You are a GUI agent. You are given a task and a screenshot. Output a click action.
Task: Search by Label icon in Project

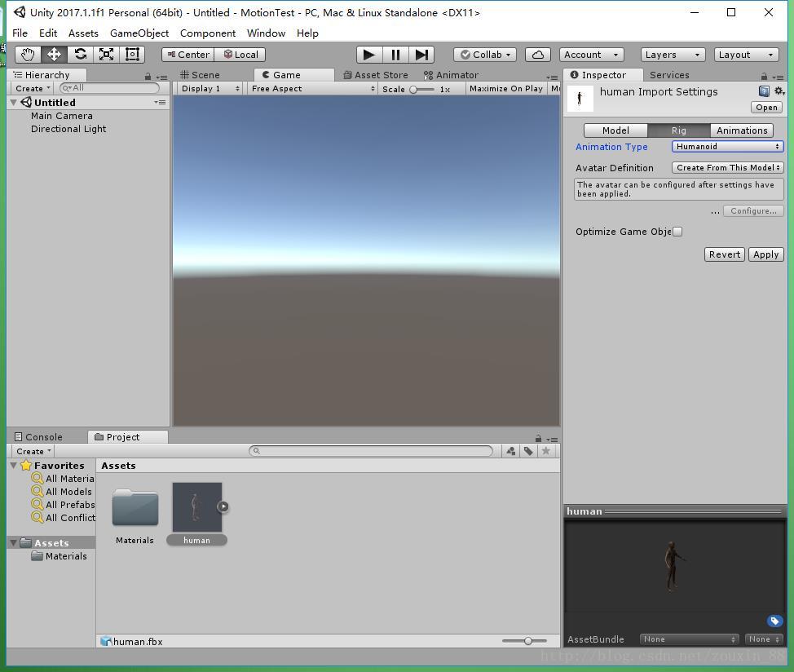(528, 451)
